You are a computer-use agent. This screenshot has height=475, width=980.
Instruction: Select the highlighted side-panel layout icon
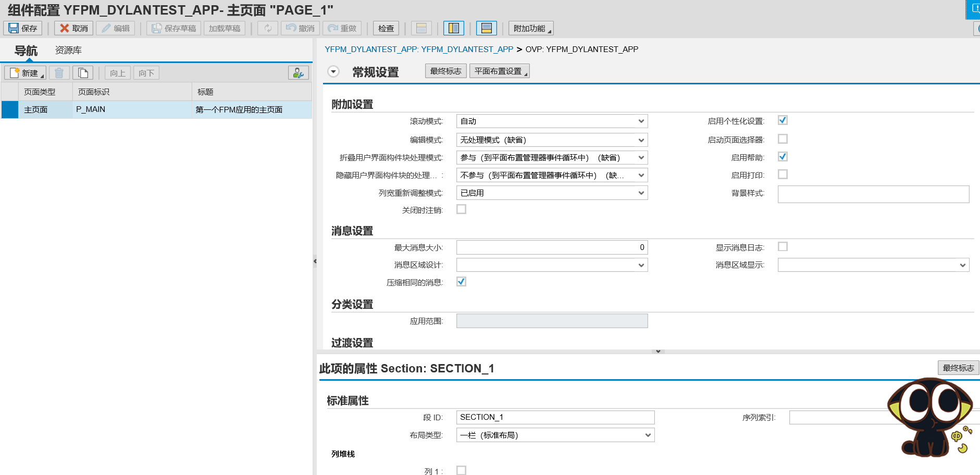point(453,28)
